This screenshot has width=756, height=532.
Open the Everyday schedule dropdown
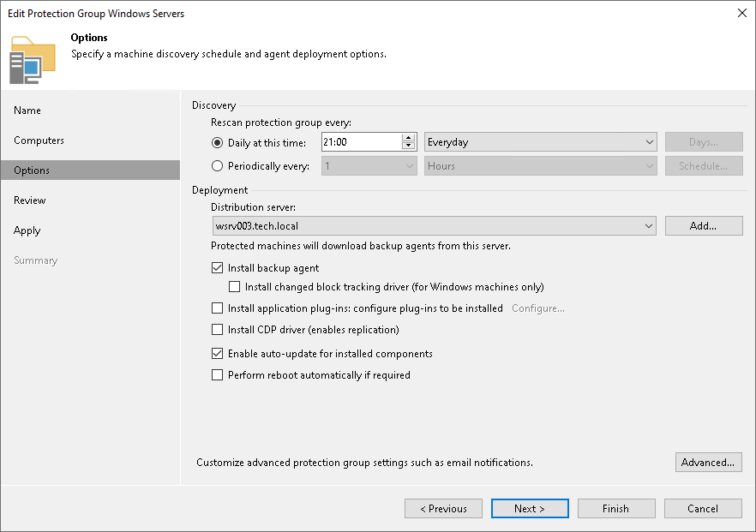(x=649, y=142)
